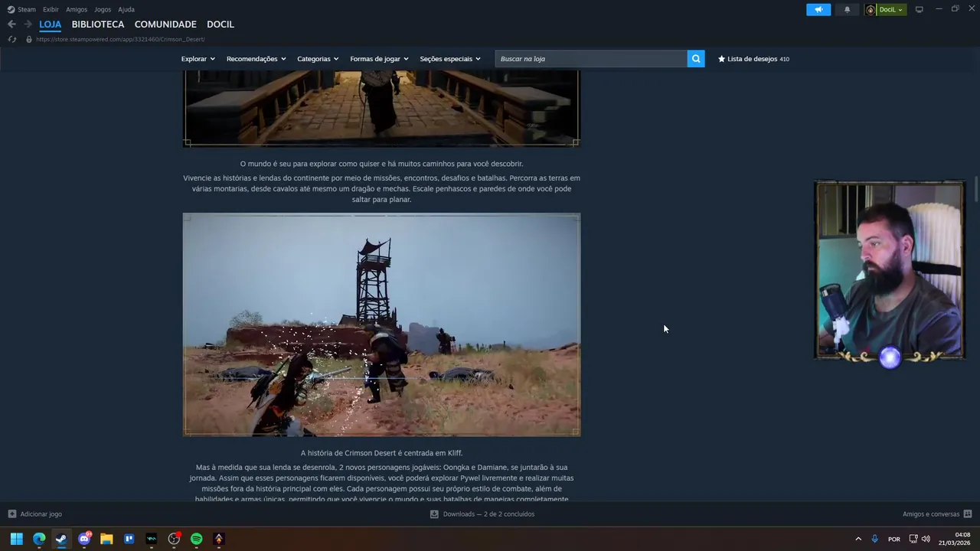Click the POR language indicator
The width and height of the screenshot is (980, 551).
coord(894,539)
